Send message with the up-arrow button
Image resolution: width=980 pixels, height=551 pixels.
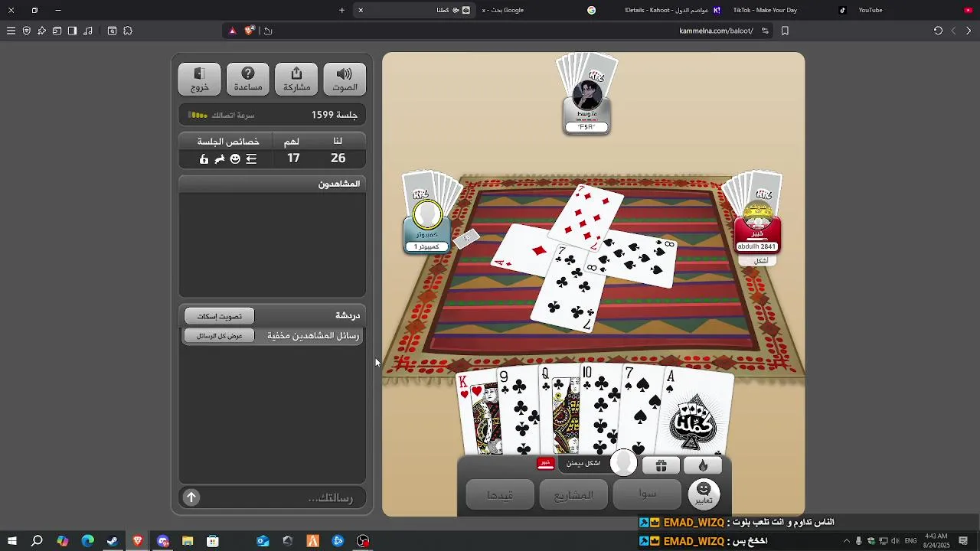[x=191, y=497]
